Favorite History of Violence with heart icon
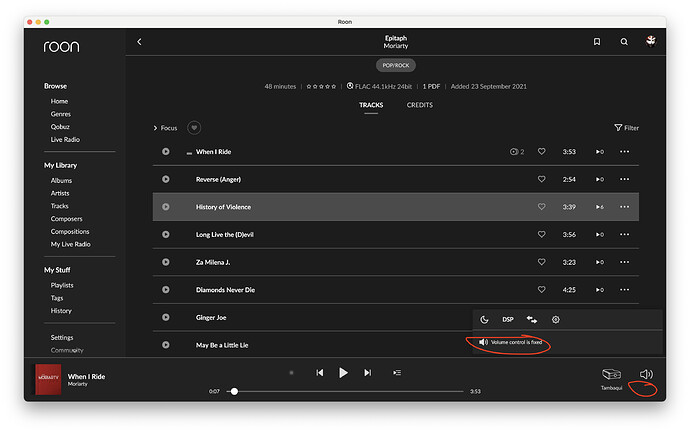 [542, 207]
